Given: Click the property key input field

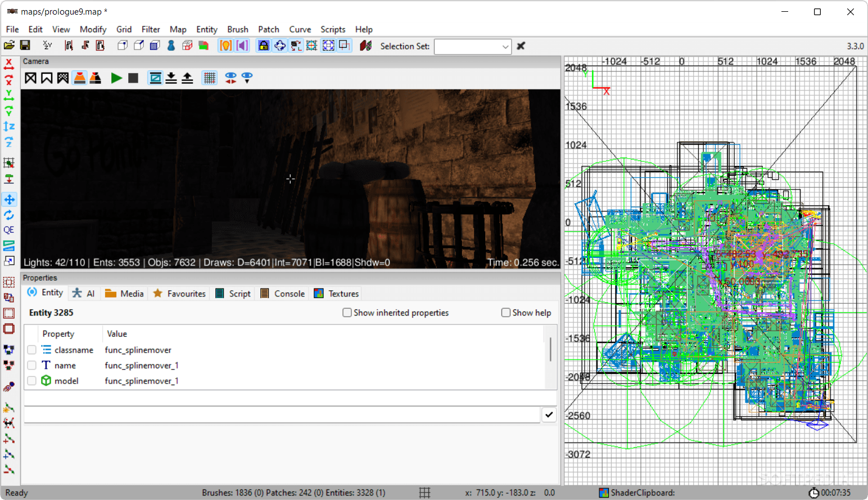Looking at the screenshot, I should (x=290, y=398).
